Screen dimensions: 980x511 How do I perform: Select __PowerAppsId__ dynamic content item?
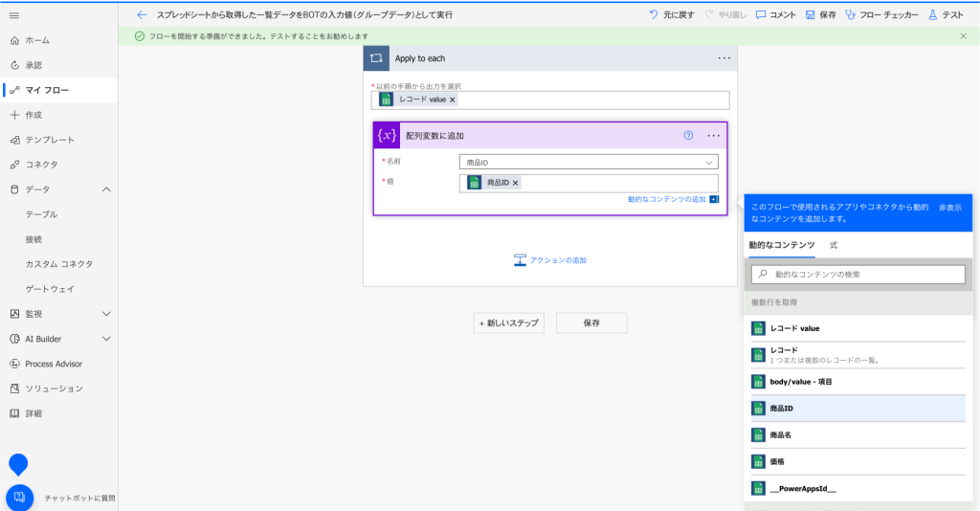[858, 488]
